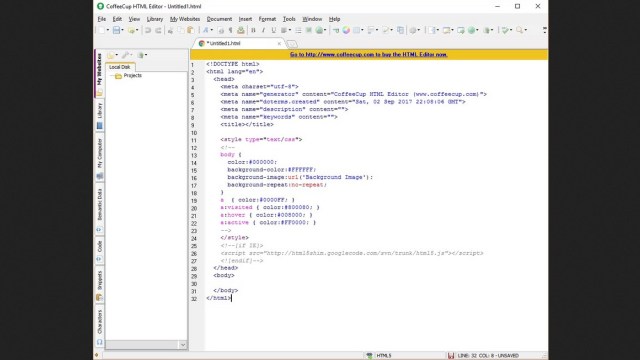Select the Projects folder

(x=133, y=76)
